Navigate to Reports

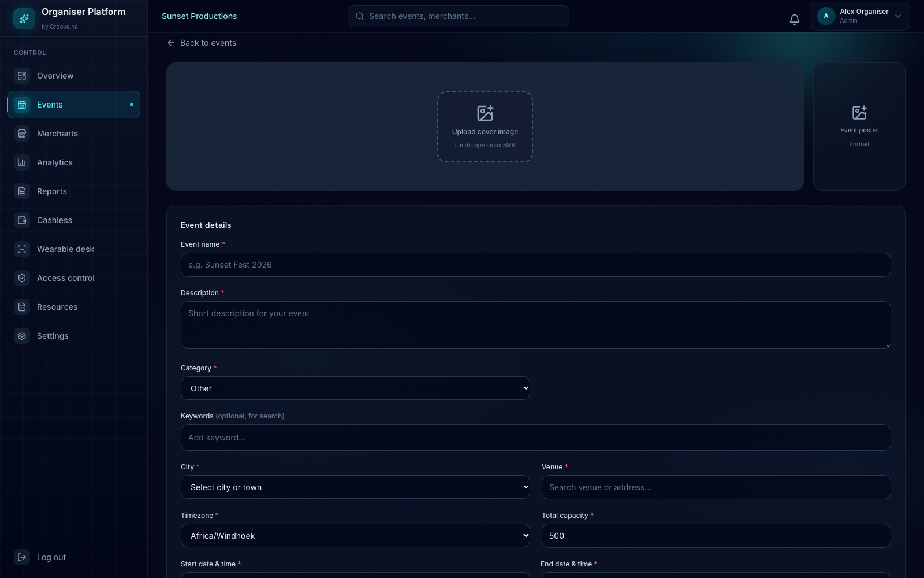tap(74, 191)
